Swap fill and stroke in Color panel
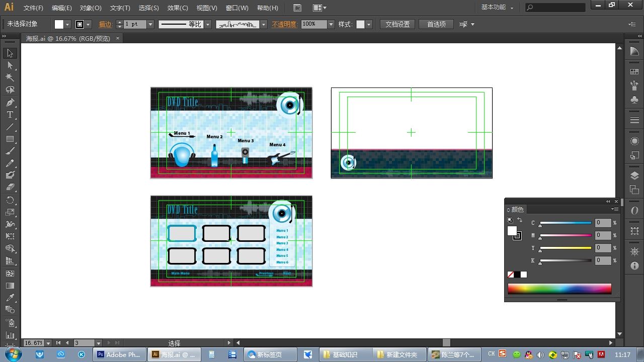The image size is (644, 362). (520, 220)
